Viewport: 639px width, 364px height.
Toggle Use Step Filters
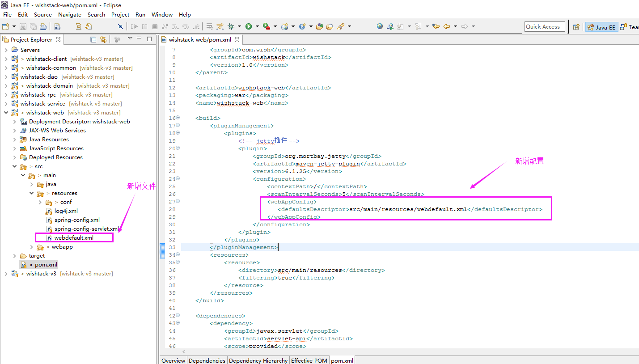coord(220,26)
